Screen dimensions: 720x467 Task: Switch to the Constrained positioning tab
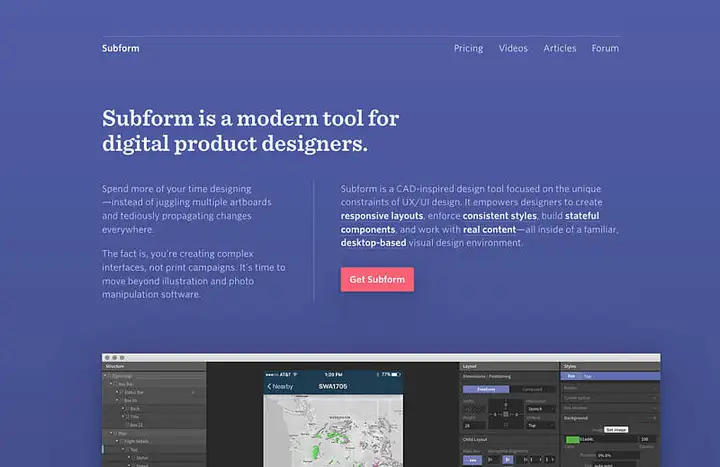click(532, 389)
